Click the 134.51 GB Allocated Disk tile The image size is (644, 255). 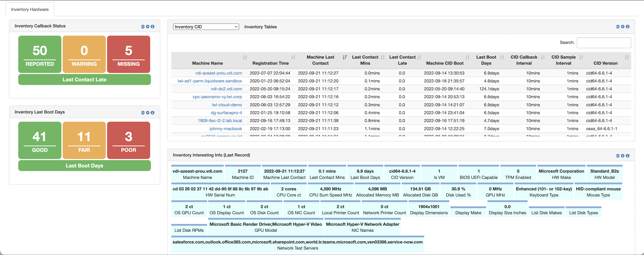pyautogui.click(x=420, y=191)
